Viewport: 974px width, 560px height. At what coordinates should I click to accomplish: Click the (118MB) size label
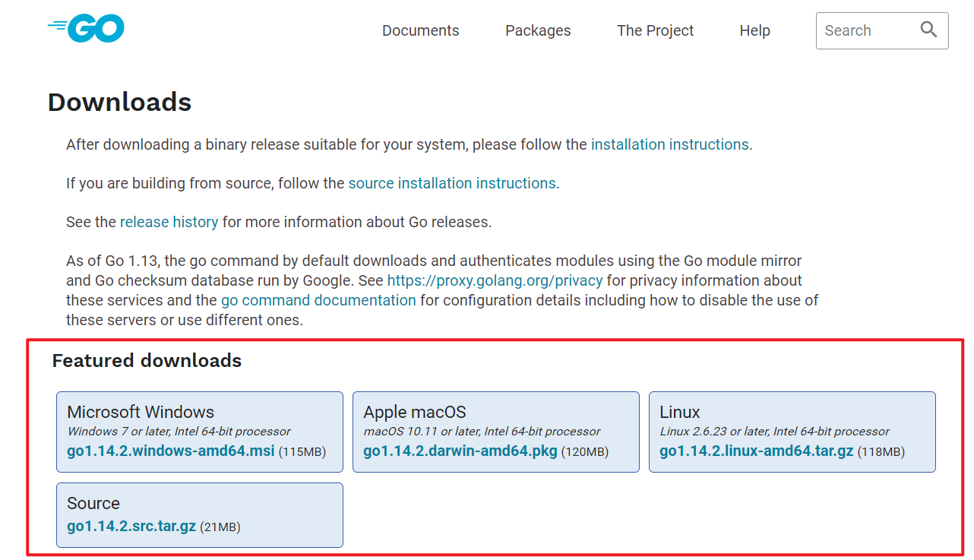tap(881, 452)
